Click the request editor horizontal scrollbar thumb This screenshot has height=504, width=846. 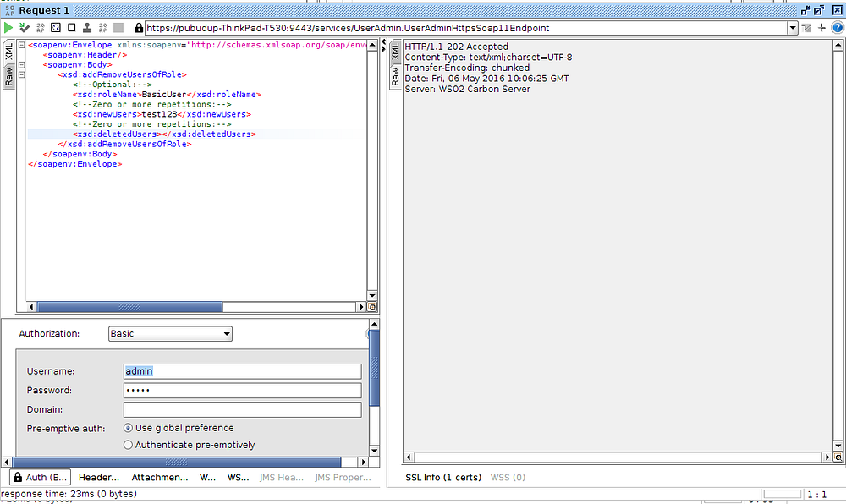pos(129,307)
